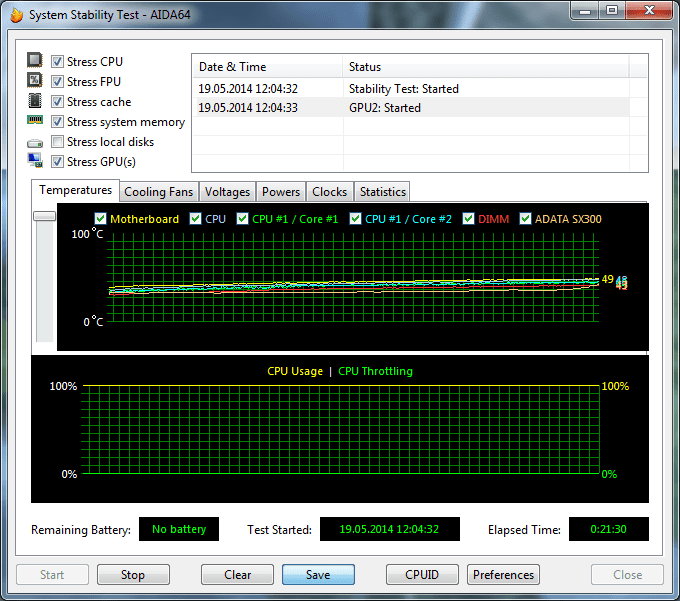680x601 pixels.
Task: Click the CPU Usage graph label
Action: pos(295,371)
